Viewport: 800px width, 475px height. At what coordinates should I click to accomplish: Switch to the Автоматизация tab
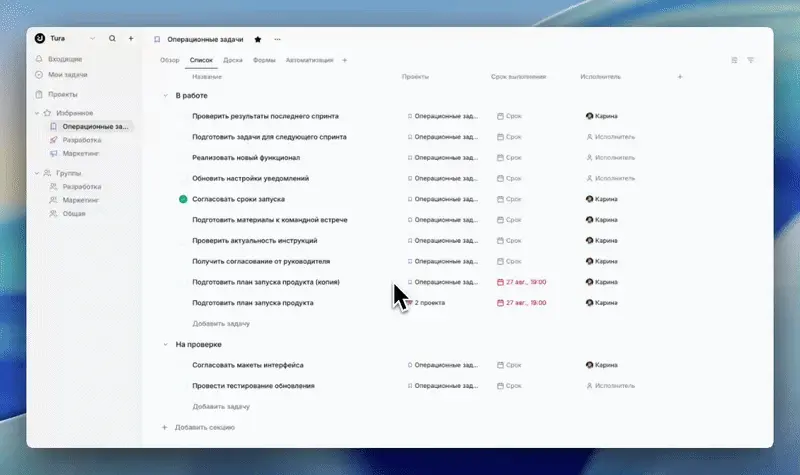(309, 60)
